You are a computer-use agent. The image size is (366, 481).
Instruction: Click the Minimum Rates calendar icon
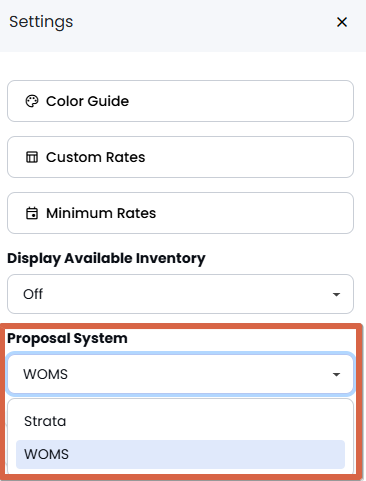point(32,213)
